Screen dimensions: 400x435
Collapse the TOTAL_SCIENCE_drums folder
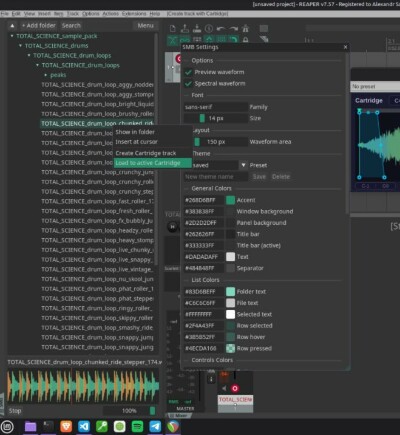pyautogui.click(x=20, y=46)
